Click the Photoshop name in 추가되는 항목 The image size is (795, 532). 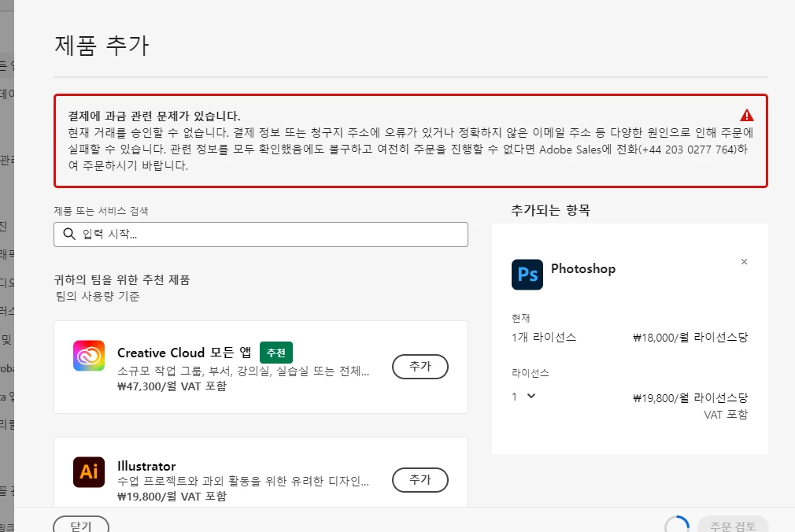[583, 269]
